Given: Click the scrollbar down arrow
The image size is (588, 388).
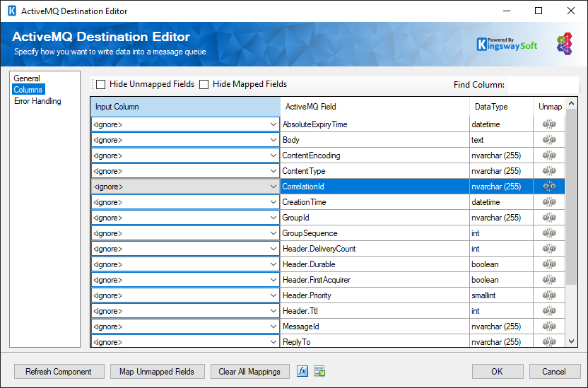Looking at the screenshot, I should 571,341.
